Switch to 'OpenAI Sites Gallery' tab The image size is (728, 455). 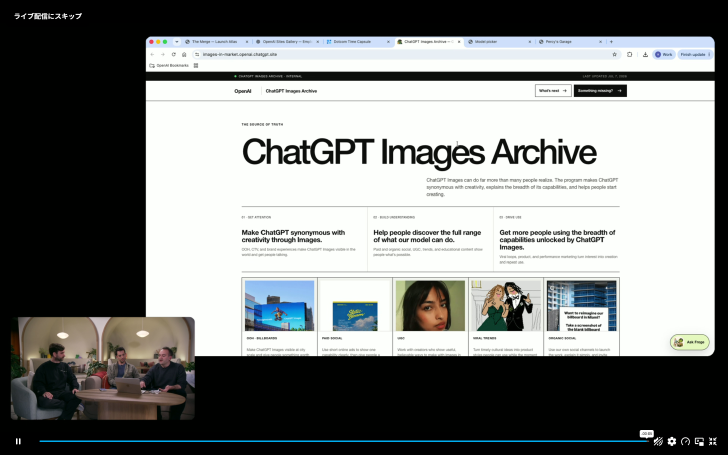point(286,42)
